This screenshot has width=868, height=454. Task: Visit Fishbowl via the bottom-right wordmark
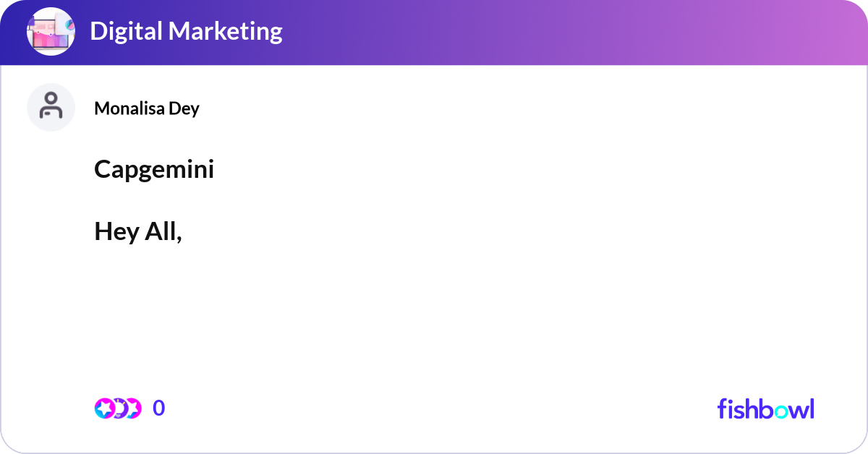point(765,408)
